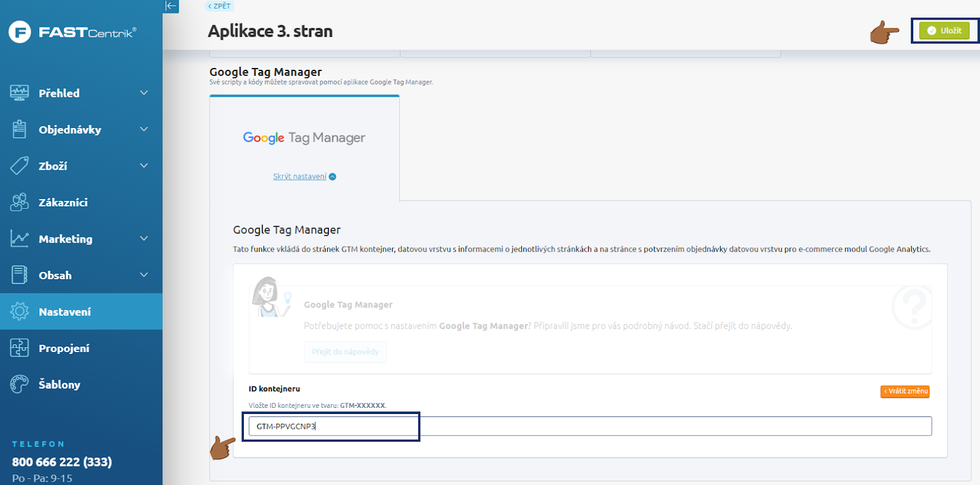Viewport: 980px width, 485px height.
Task: Click the Šablony palette icon
Action: (x=20, y=385)
